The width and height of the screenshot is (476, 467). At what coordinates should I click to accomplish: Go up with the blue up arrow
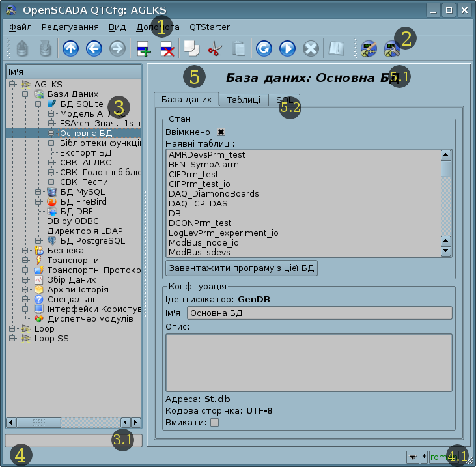[x=70, y=49]
